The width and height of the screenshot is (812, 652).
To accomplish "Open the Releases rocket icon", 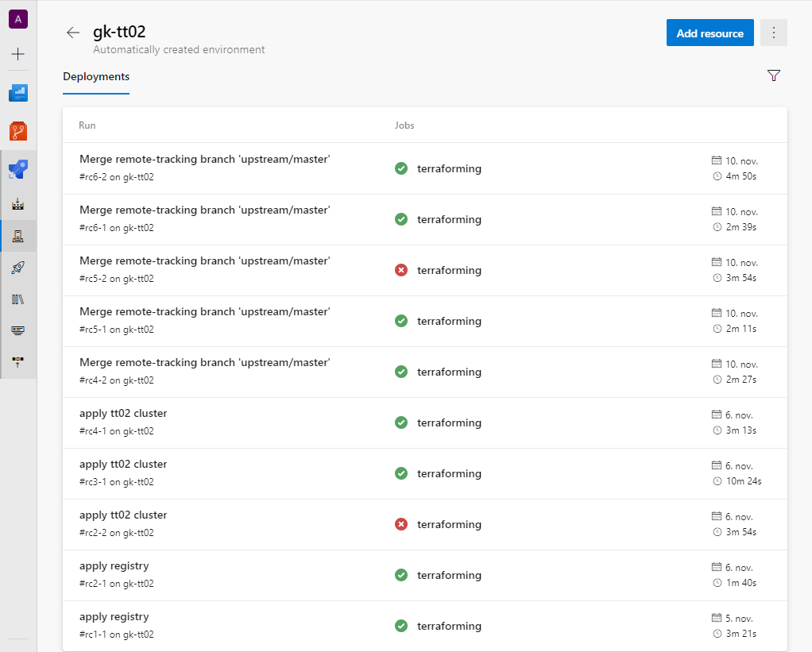I will click(18, 268).
